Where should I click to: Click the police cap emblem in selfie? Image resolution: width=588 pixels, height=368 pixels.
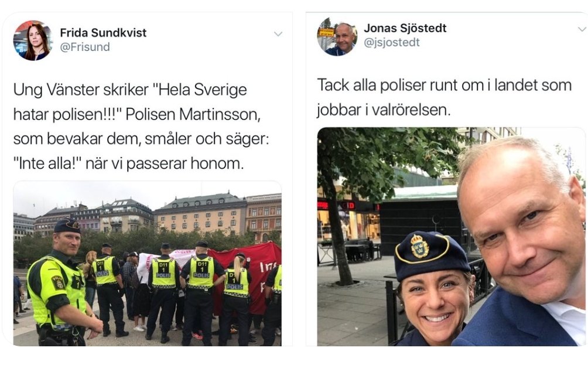pos(420,246)
